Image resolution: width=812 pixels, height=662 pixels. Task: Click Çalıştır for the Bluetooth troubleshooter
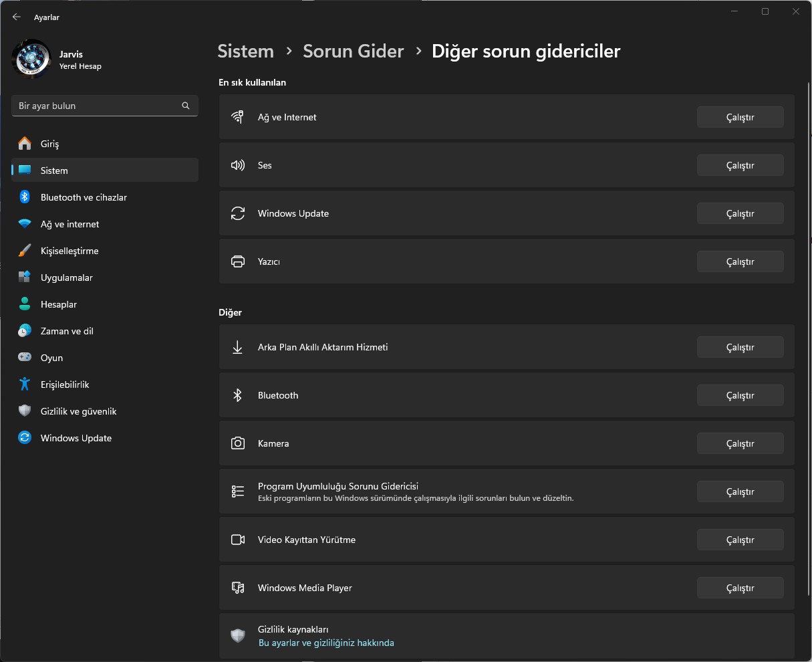pos(740,395)
